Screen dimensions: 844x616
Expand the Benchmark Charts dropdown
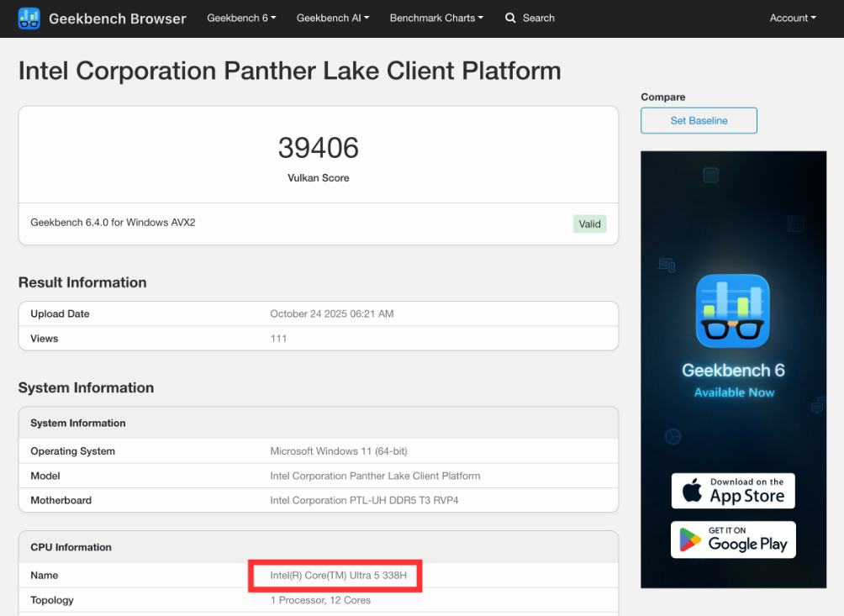[436, 18]
